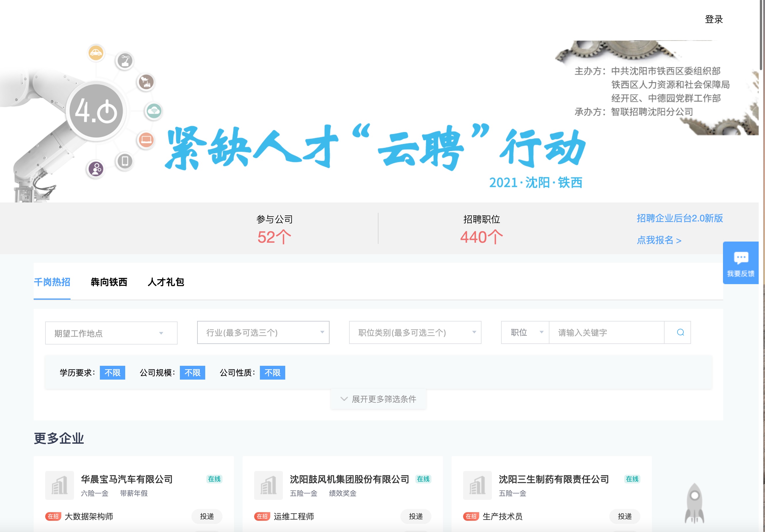Image resolution: width=765 pixels, height=532 pixels.
Task: Click 在线 status badge for 沈阳三生制药
Action: click(x=632, y=479)
